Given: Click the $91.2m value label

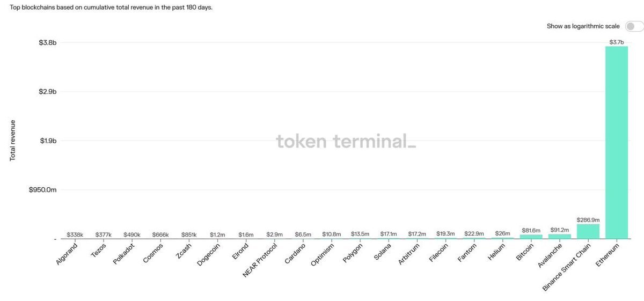Looking at the screenshot, I should (x=559, y=230).
